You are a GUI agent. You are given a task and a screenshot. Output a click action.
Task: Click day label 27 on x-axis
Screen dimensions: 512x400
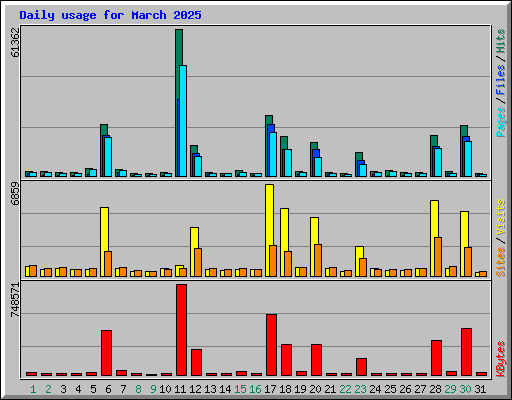420,389
